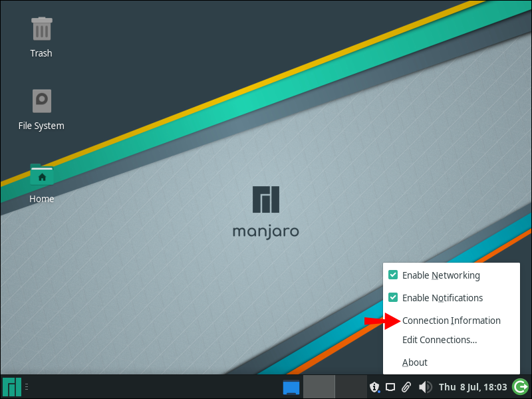Select Connection Information menu entry

[x=452, y=321]
